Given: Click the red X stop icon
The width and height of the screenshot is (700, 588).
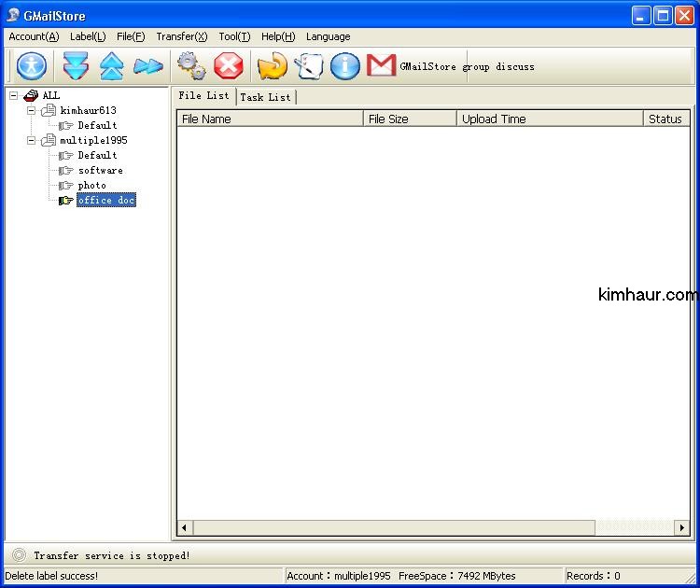Looking at the screenshot, I should coord(229,66).
